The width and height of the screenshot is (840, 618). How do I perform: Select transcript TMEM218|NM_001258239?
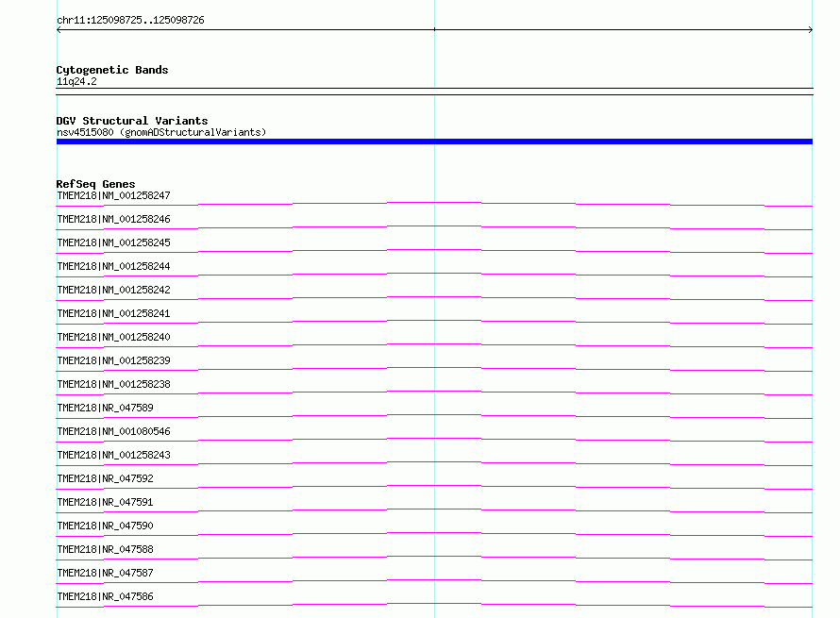tap(113, 360)
